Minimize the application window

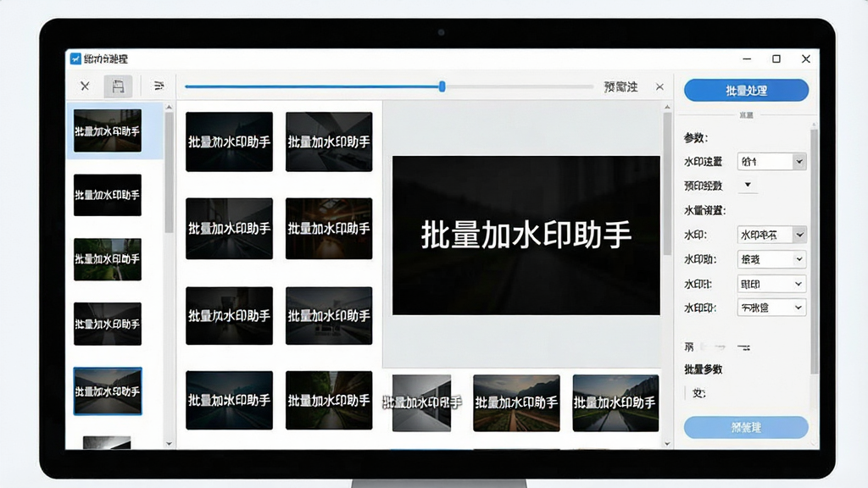pyautogui.click(x=747, y=58)
